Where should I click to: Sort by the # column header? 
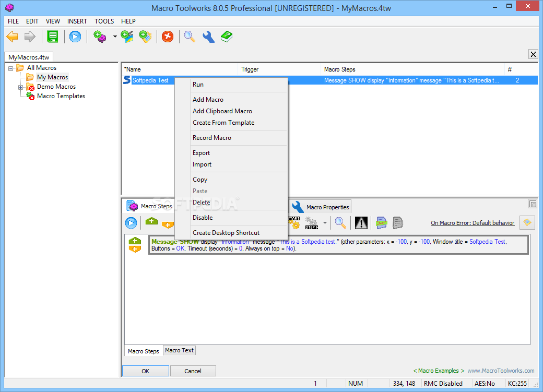(521, 69)
